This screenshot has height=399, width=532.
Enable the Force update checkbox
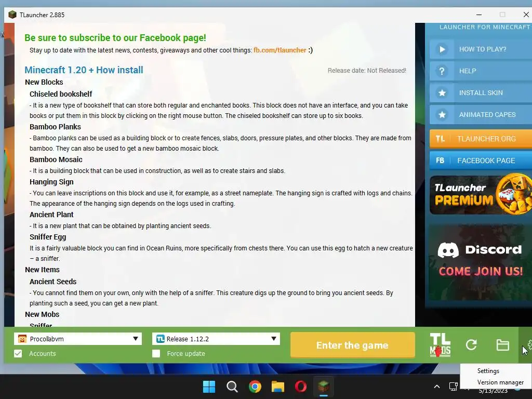156,353
